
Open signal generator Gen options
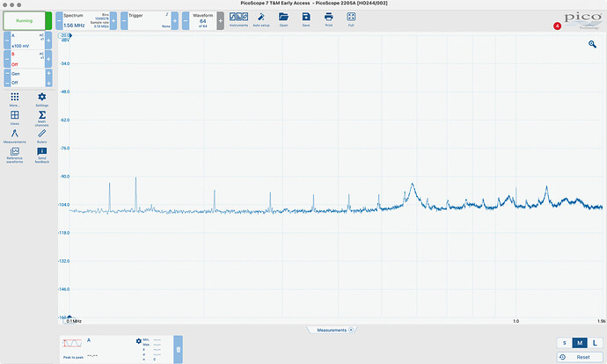point(28,77)
